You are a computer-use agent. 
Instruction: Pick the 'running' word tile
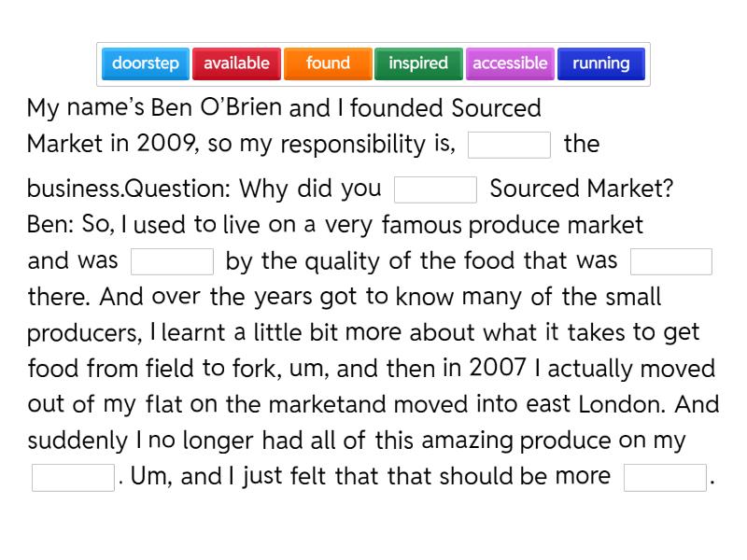point(601,63)
